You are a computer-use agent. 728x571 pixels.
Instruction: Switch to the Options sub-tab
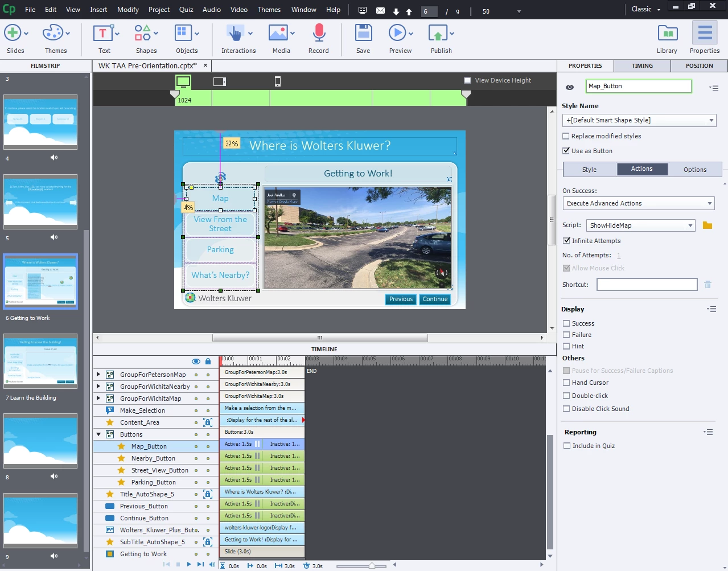pos(695,170)
